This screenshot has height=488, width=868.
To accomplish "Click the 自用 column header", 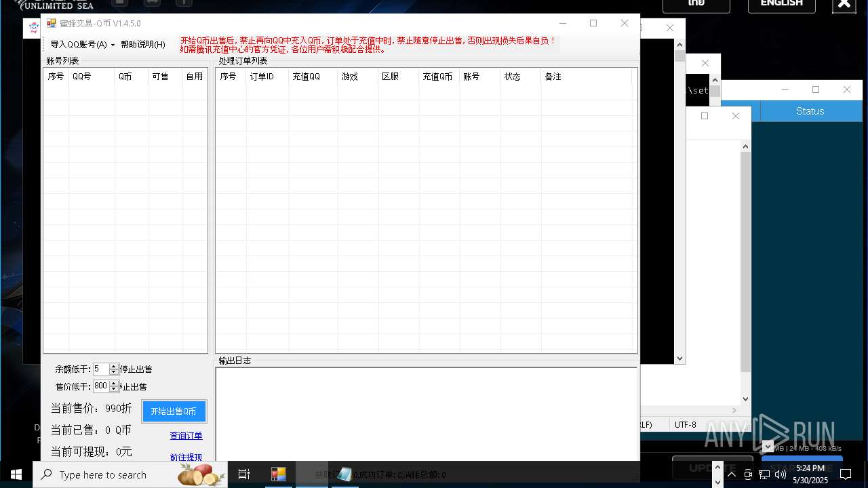I will click(x=195, y=77).
